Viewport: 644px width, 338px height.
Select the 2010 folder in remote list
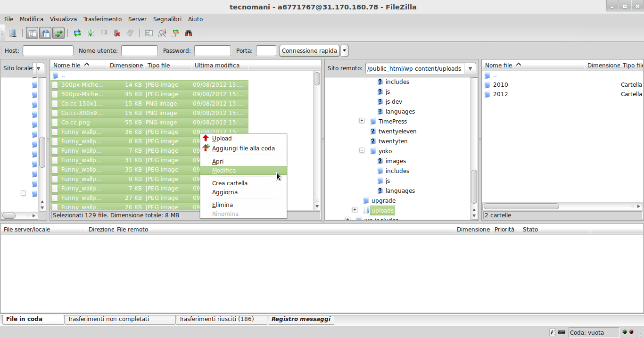click(x=500, y=85)
